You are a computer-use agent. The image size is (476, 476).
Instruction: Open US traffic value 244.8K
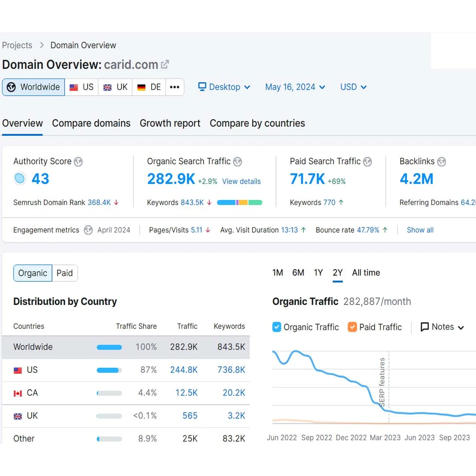[x=184, y=370]
